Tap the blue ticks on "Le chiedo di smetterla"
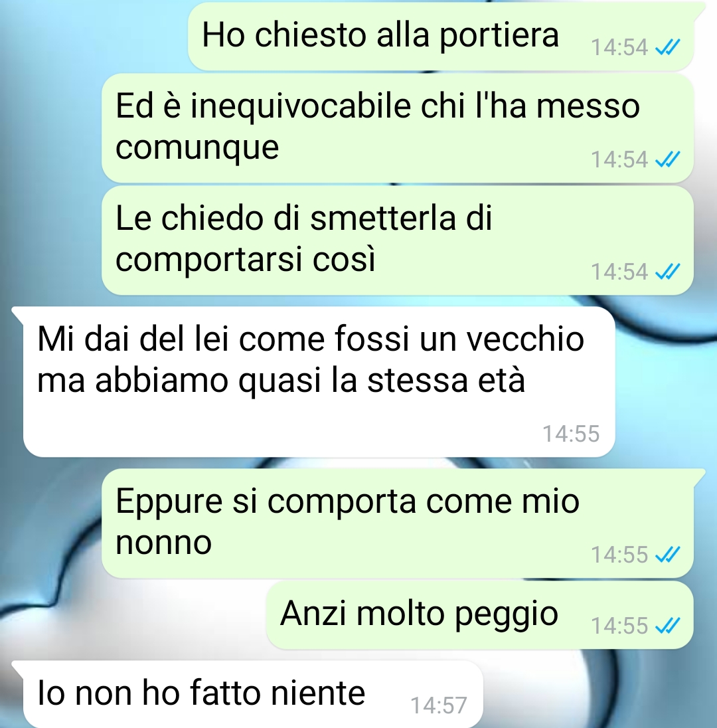Viewport: 717px width, 728px height. pyautogui.click(x=667, y=272)
